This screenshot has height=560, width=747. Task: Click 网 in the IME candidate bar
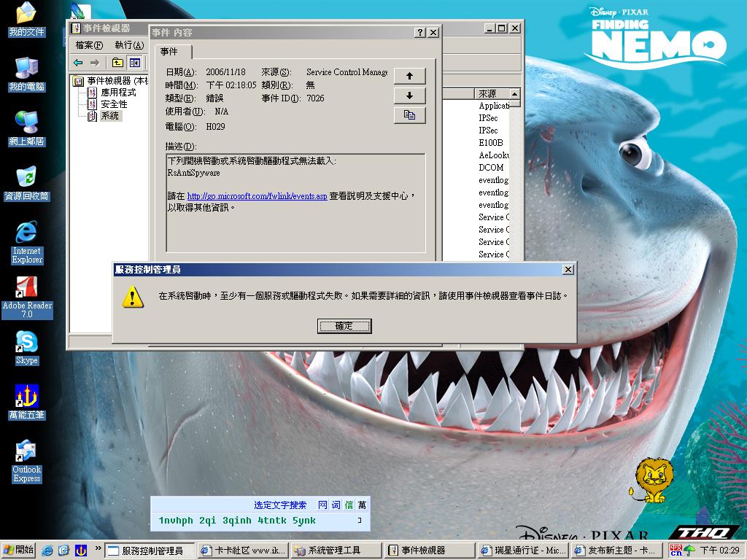pyautogui.click(x=322, y=505)
